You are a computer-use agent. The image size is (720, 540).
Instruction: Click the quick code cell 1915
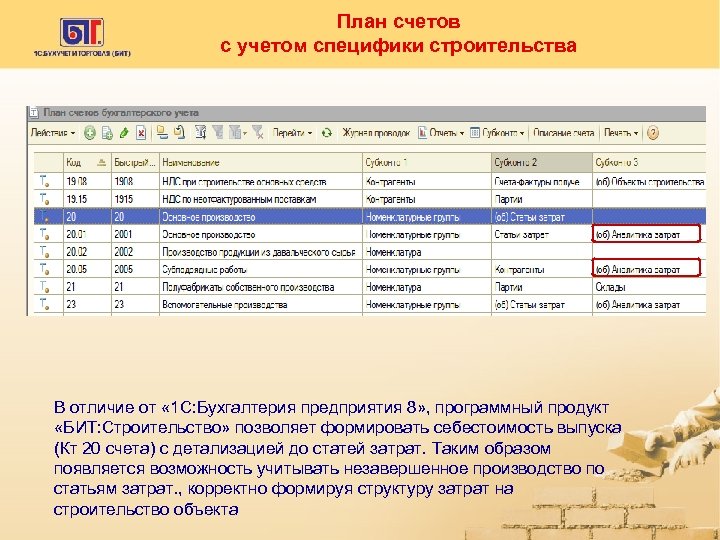(135, 199)
